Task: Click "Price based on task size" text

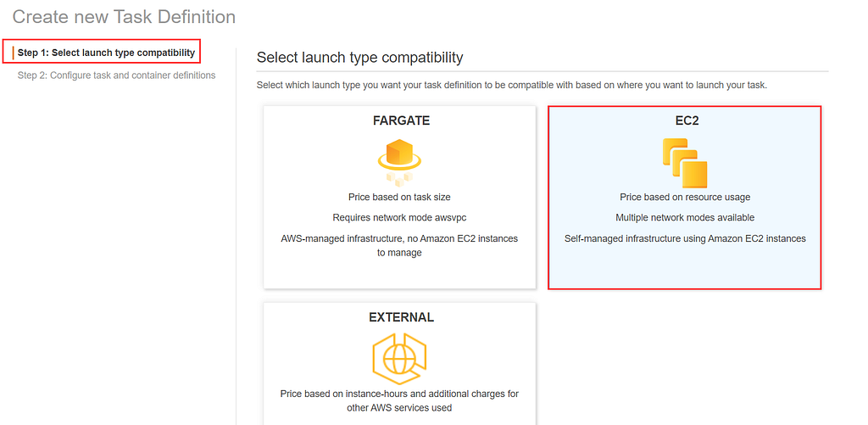Action: coord(399,197)
